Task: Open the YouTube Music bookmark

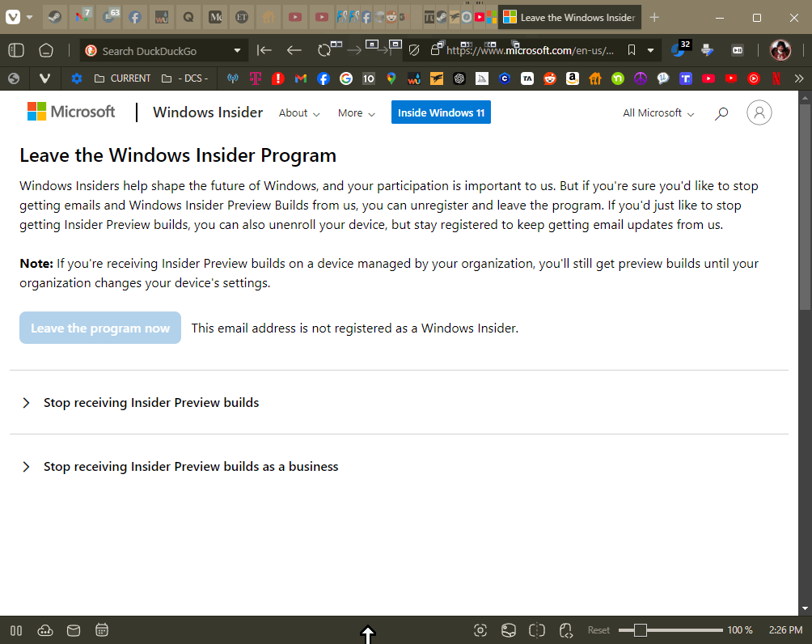Action: tap(754, 78)
